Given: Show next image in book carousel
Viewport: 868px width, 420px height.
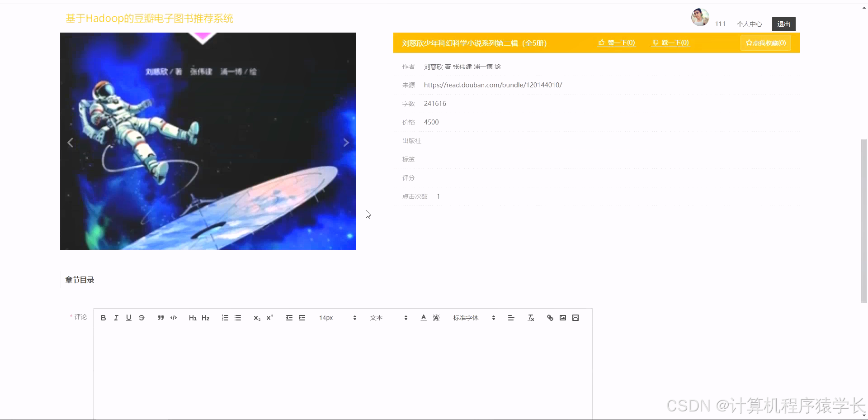Looking at the screenshot, I should [346, 143].
